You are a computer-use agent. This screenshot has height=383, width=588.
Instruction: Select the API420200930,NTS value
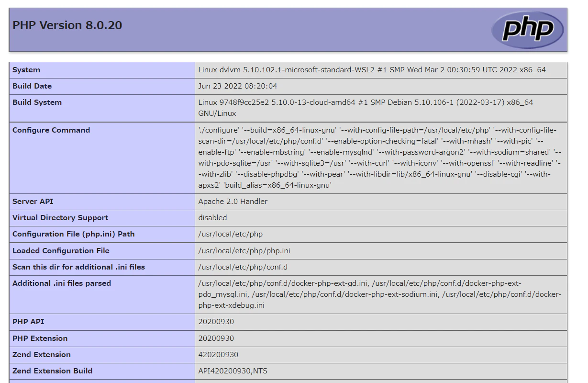tap(233, 371)
